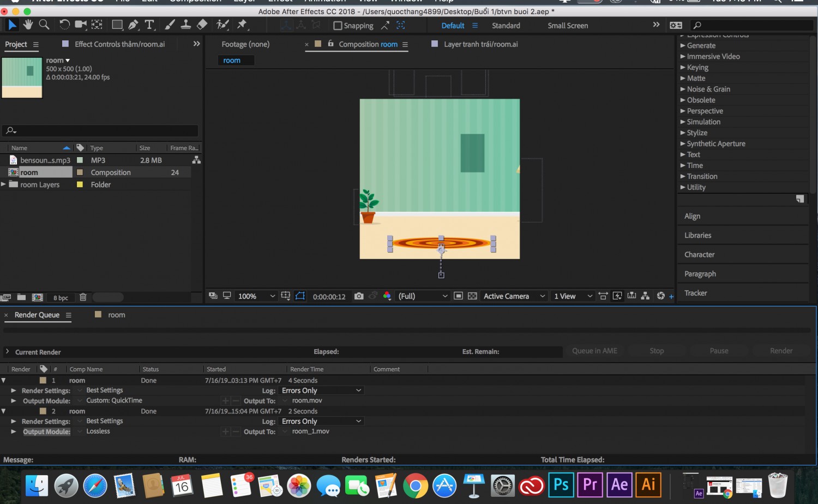Take a snapshot with camera icon
The height and width of the screenshot is (504, 818).
tap(359, 296)
